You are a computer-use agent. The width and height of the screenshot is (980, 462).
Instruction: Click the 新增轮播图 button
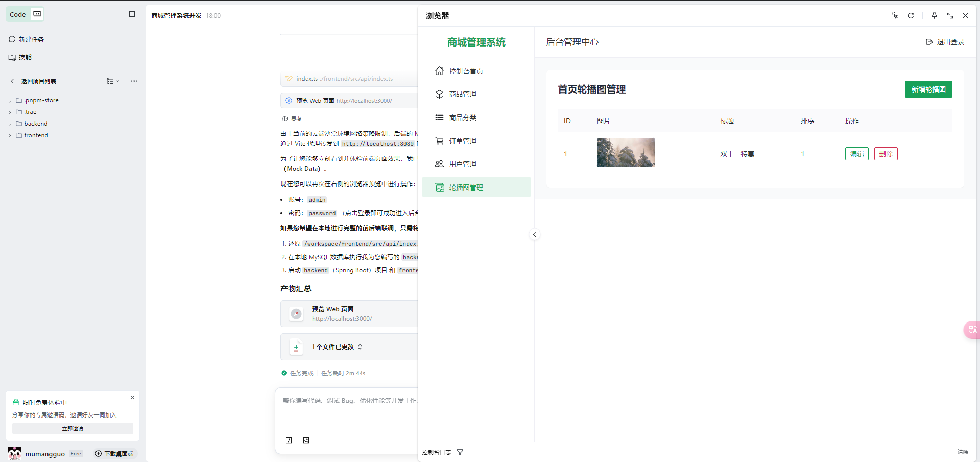point(928,89)
